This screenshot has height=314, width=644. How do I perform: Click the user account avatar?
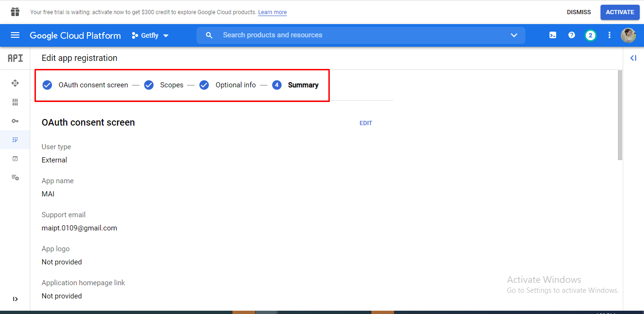tap(628, 35)
